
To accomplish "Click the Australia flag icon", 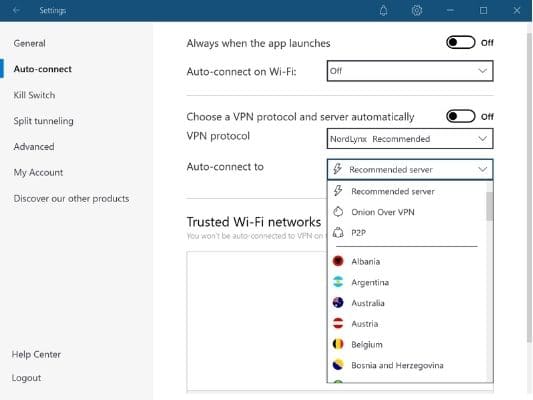I will coord(338,302).
